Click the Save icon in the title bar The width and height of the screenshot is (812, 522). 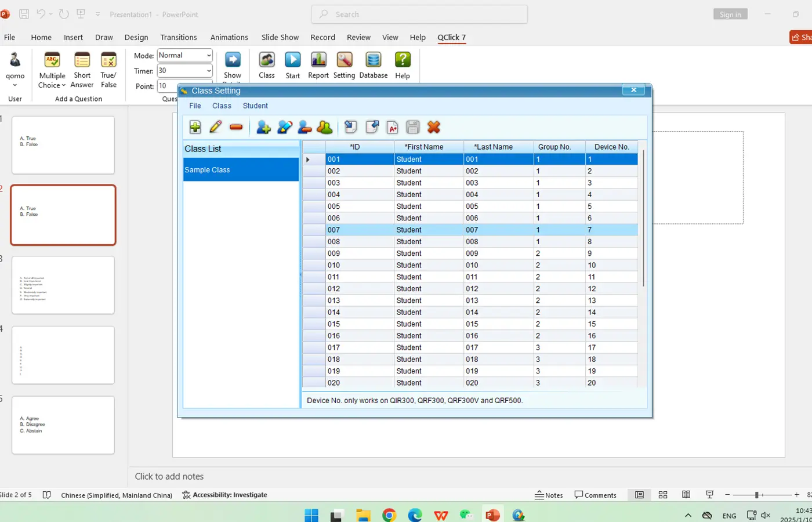24,14
